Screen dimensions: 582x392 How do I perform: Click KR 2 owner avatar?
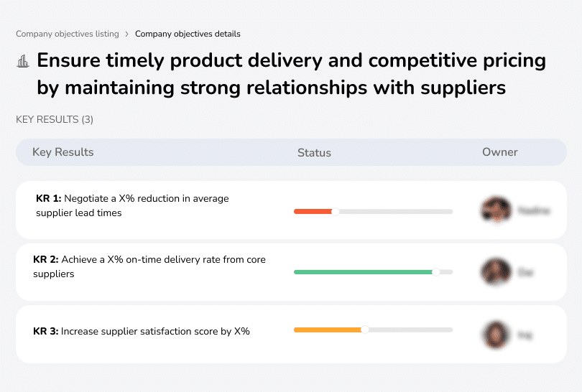495,272
